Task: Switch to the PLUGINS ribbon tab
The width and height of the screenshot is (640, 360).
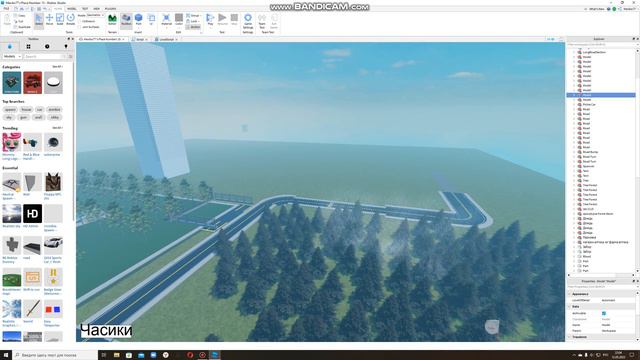Action: pos(111,9)
